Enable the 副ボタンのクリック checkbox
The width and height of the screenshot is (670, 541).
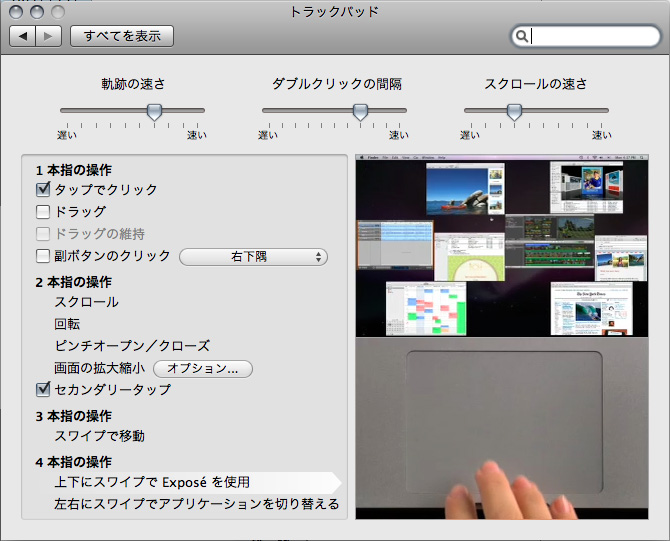43,256
